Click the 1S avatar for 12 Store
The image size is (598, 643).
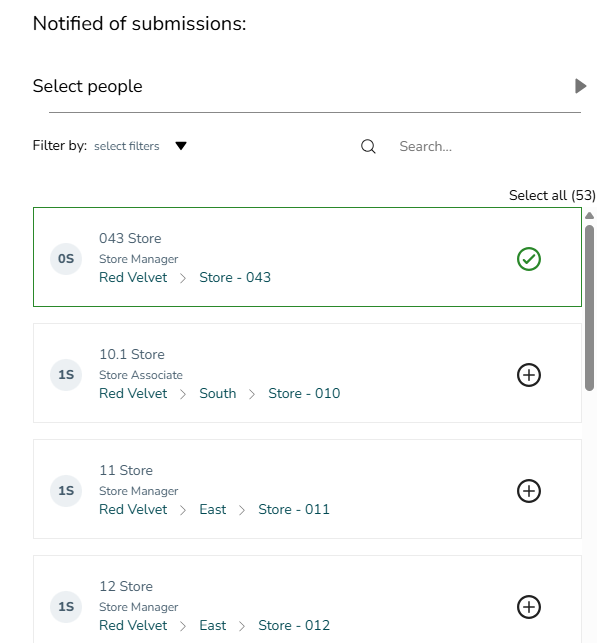66,607
